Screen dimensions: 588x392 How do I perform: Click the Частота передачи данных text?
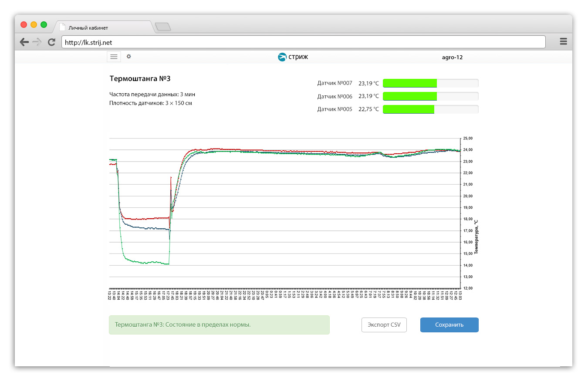tap(152, 95)
